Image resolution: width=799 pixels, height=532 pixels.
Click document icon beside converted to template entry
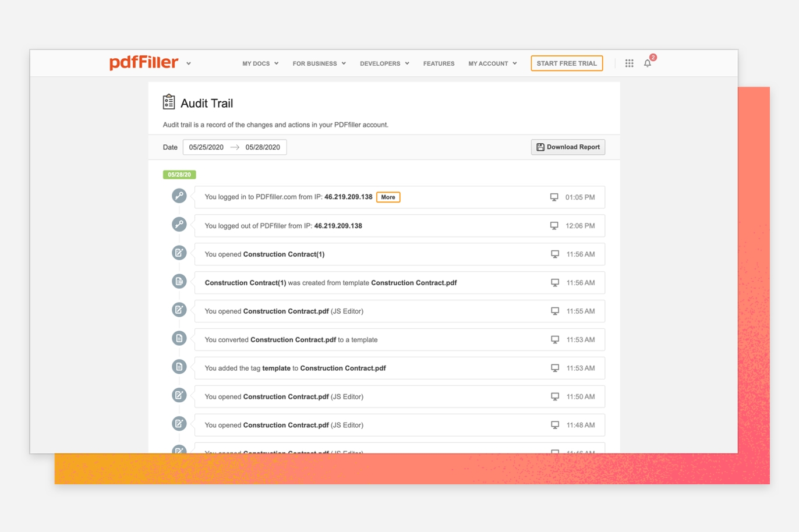click(x=179, y=338)
